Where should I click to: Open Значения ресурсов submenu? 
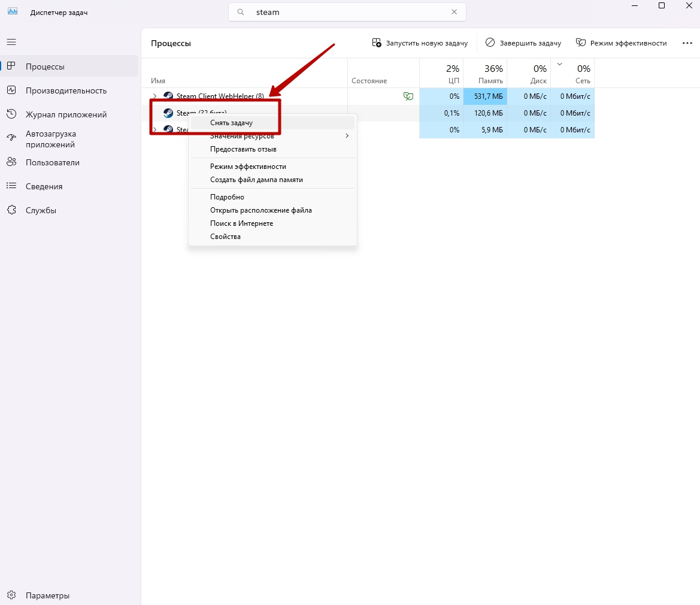tap(272, 136)
